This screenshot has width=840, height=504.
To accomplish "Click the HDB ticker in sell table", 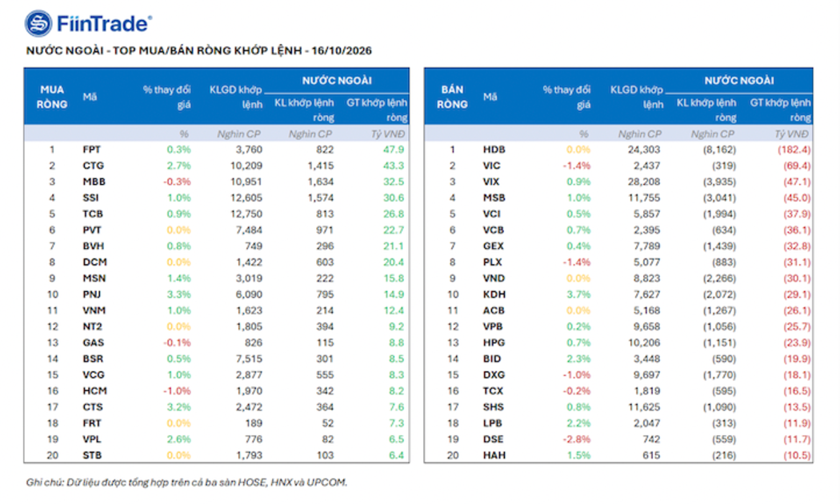I will pos(494,150).
